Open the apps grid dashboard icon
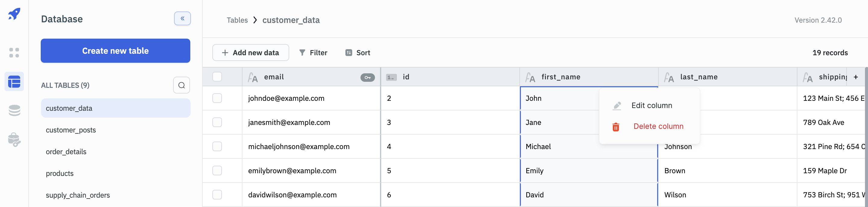Screen dimensions: 868x207 [14, 53]
